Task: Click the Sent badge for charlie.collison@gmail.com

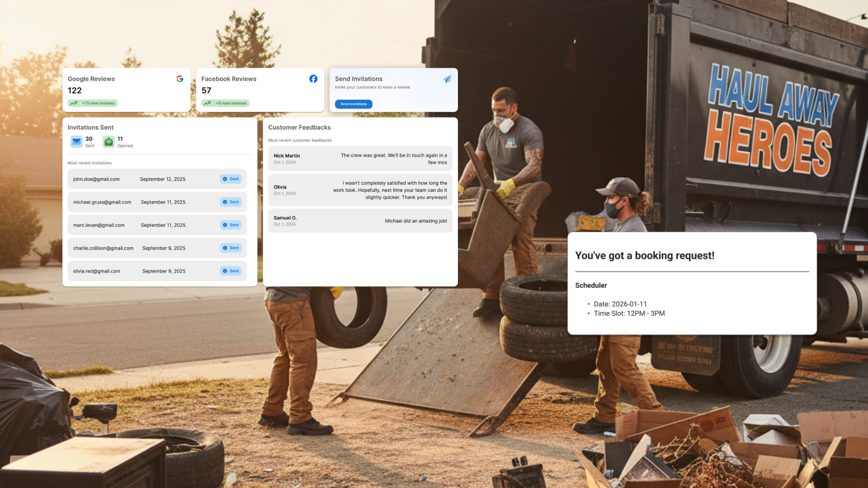Action: coord(231,248)
